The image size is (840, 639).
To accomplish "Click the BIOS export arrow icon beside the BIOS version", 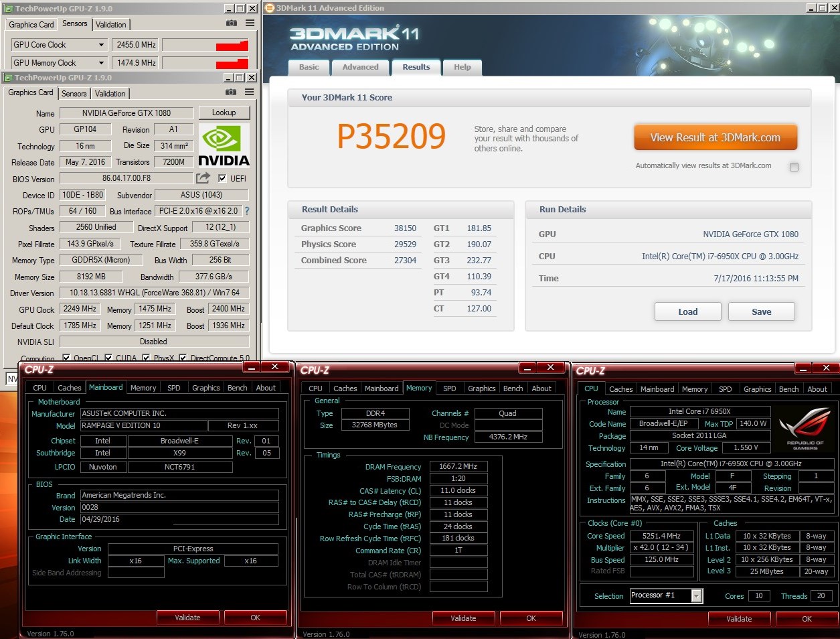I will pos(203,178).
